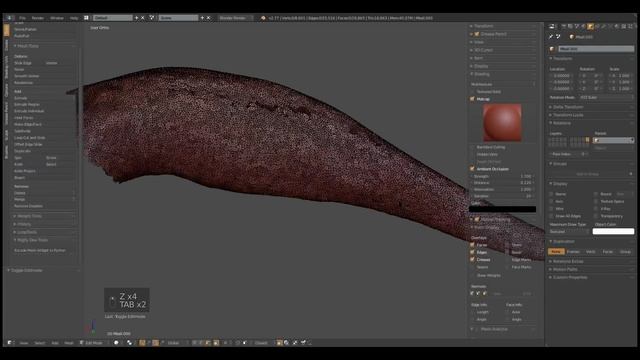The image size is (640, 360).
Task: Toggle the Faces overlay checkbox
Action: click(x=472, y=245)
